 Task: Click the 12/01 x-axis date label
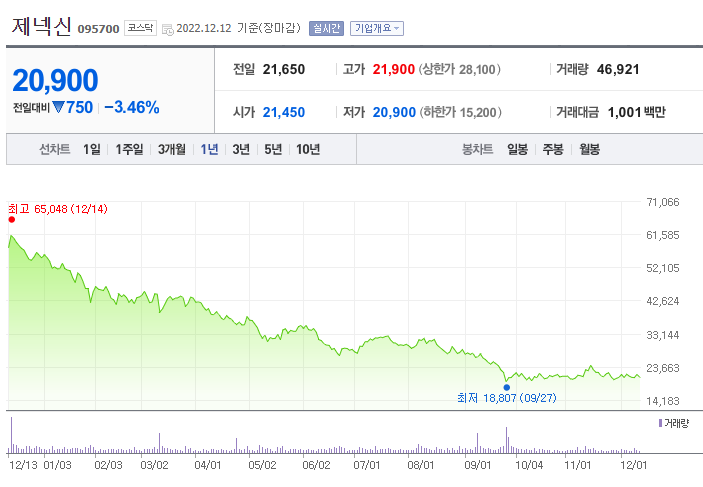(x=634, y=465)
